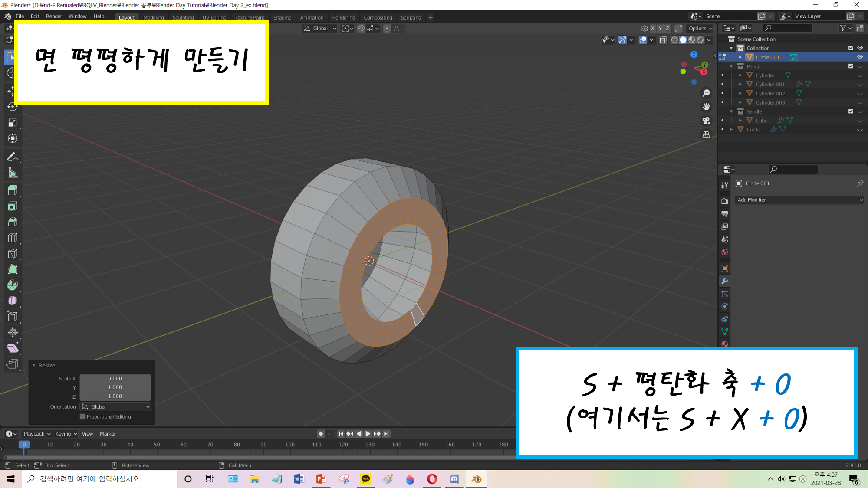The image size is (868, 488).
Task: Uncheck the Pencil collection checkbox
Action: [x=851, y=66]
